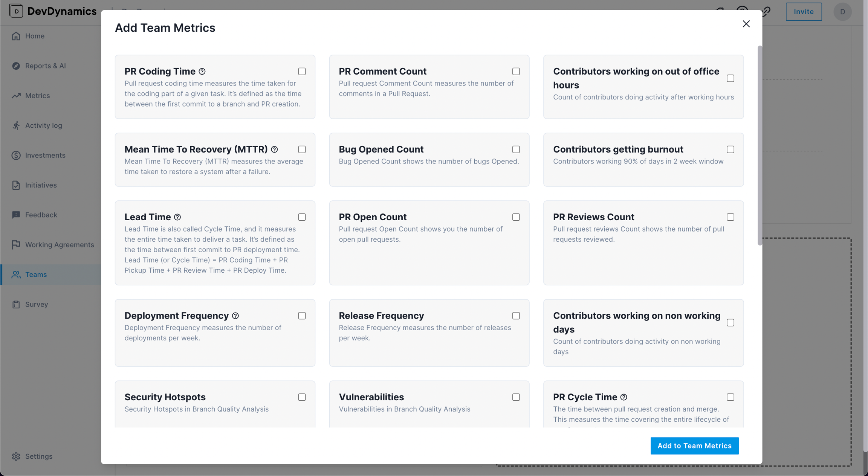This screenshot has width=868, height=476.
Task: Click the Settings gear icon in sidebar
Action: 16,456
